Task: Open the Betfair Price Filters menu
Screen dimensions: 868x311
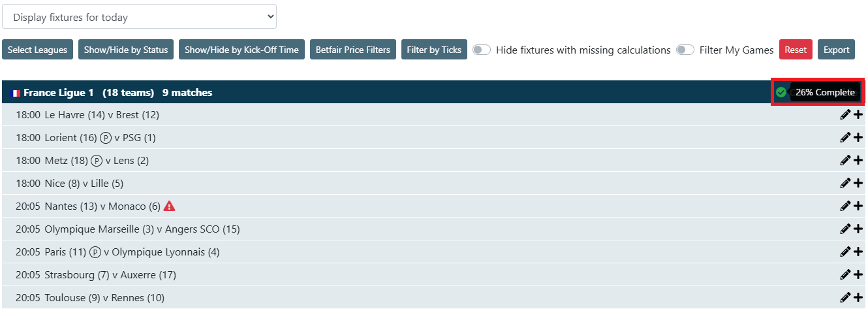Action: pyautogui.click(x=353, y=50)
